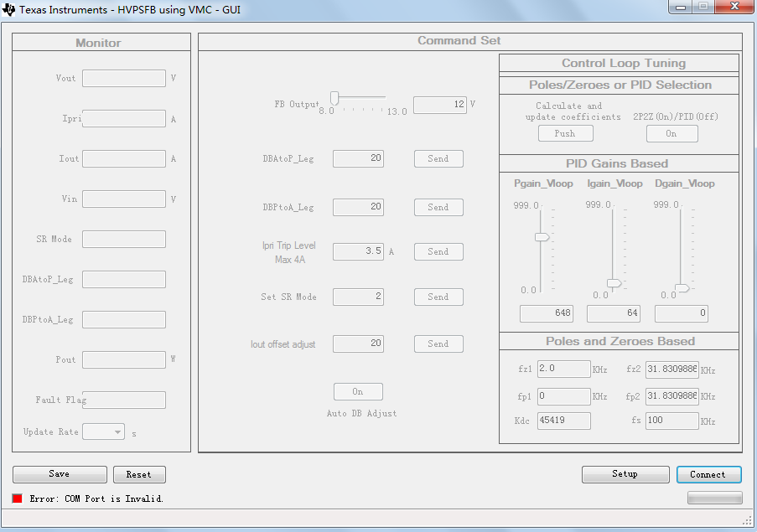Viewport: 757px width, 532px height.
Task: Click the fp2 frequency input field
Action: 672,396
